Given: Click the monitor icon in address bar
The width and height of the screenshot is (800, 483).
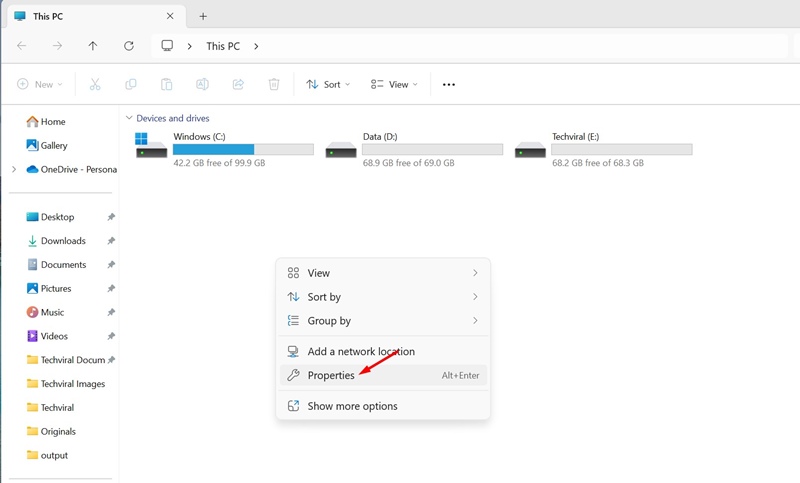Looking at the screenshot, I should [167, 45].
